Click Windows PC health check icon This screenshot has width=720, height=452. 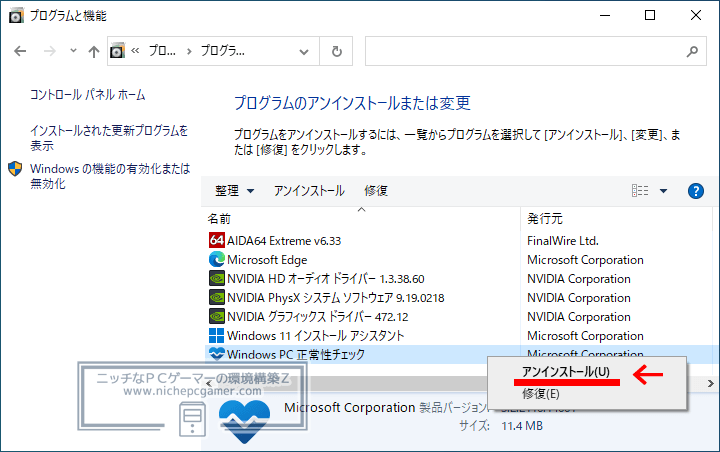[x=216, y=354]
